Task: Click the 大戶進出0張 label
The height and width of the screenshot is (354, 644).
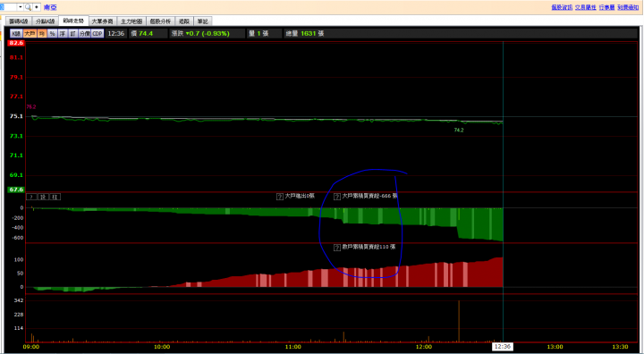Action: click(300, 197)
